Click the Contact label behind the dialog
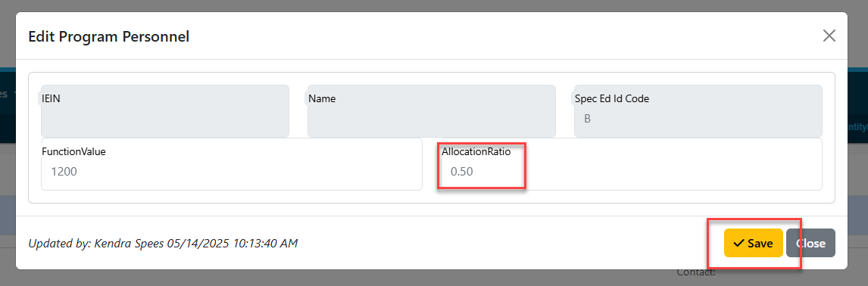This screenshot has width=868, height=286. pyautogui.click(x=696, y=272)
